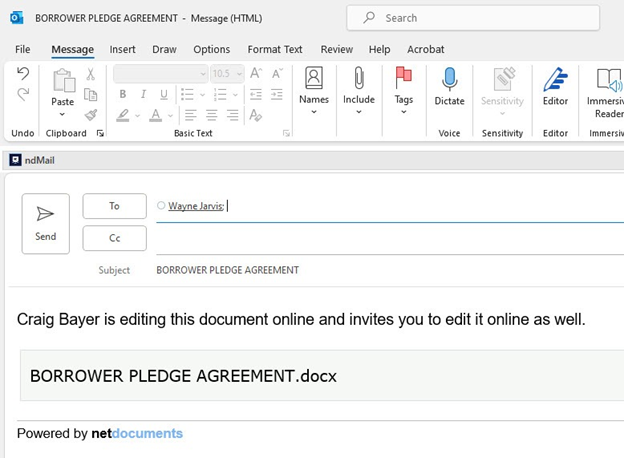Center align the text
Screen dimensions: 624x458
(212, 115)
